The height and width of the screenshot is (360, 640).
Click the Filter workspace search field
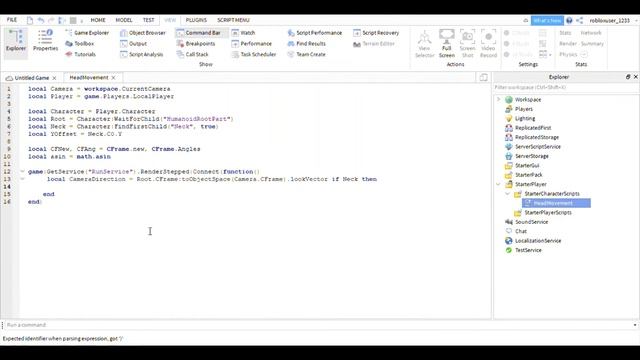click(565, 87)
